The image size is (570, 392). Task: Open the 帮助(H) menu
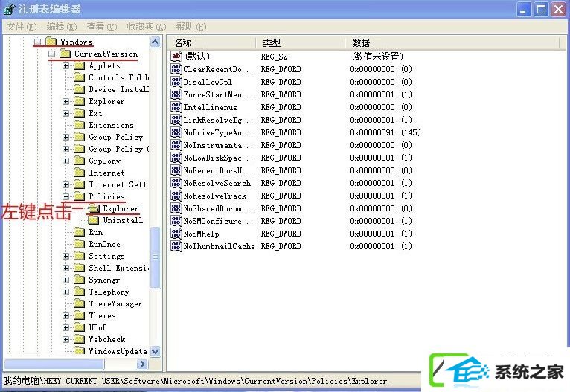[190, 27]
